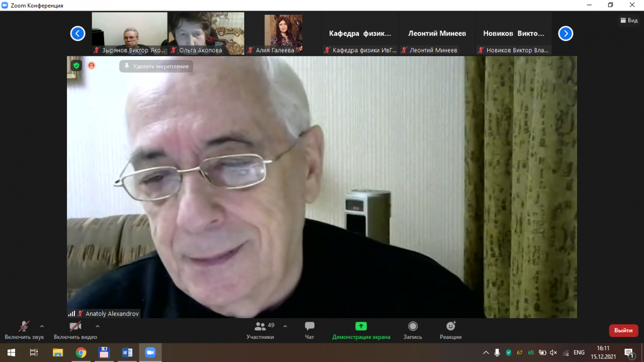Click Удалить закрепление to unpin video
This screenshot has width=644, height=362.
pyautogui.click(x=156, y=66)
